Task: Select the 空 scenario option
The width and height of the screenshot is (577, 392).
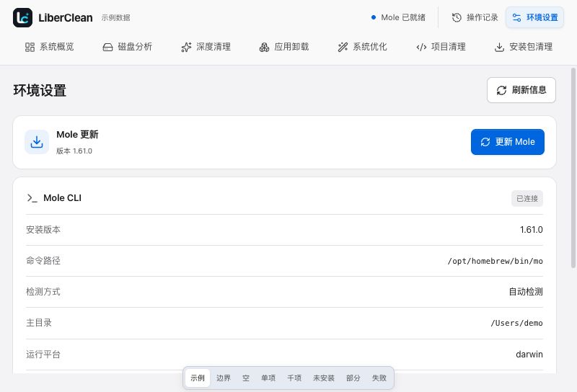Action: [246, 378]
